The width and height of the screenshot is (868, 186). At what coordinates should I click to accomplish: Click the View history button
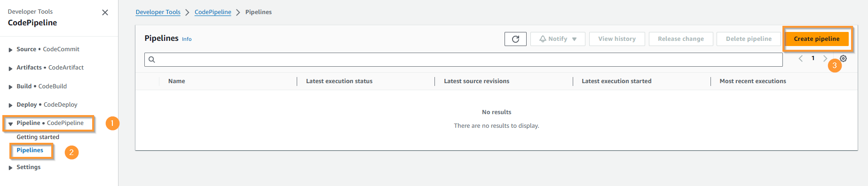(x=617, y=39)
